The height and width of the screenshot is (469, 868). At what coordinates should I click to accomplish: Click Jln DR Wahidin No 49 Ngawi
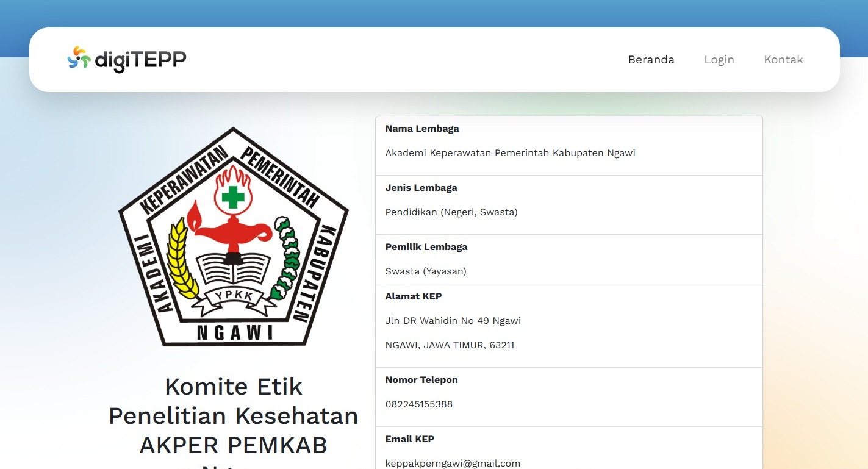coord(453,321)
